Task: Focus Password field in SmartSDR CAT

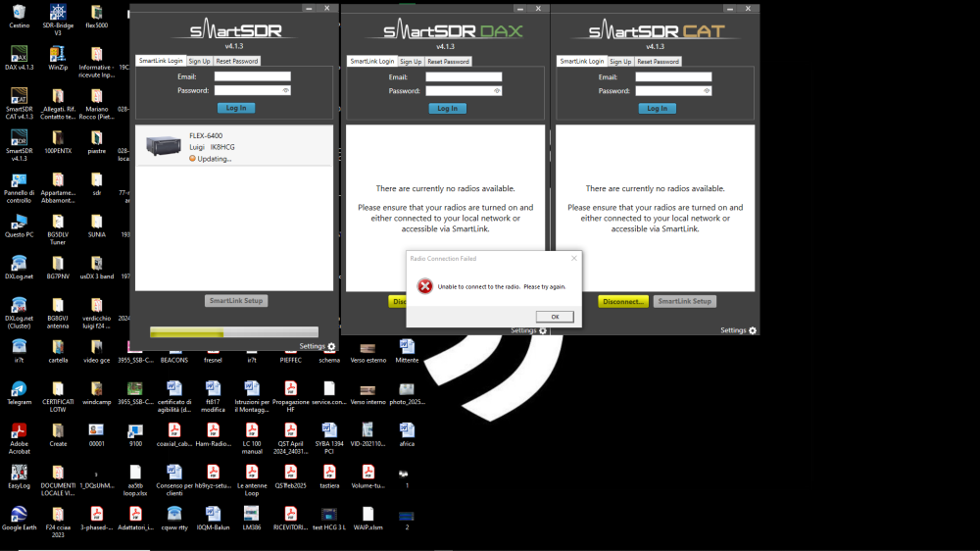Action: tap(673, 91)
